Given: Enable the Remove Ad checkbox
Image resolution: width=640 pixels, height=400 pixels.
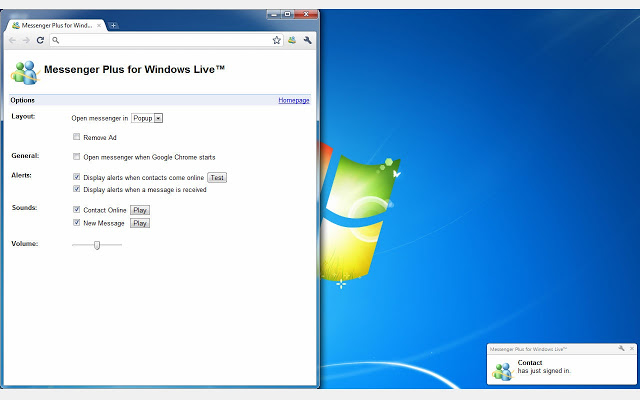Looking at the screenshot, I should click(x=76, y=137).
